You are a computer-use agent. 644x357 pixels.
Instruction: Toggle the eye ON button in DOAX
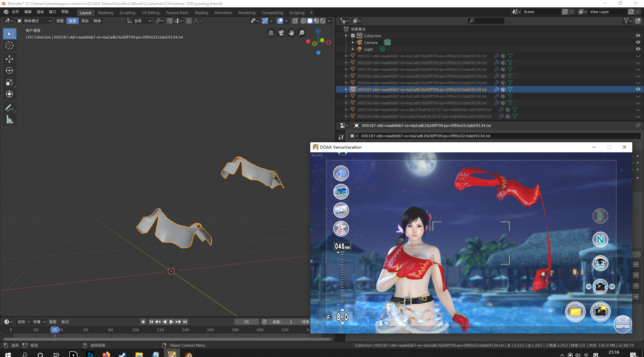[600, 263]
